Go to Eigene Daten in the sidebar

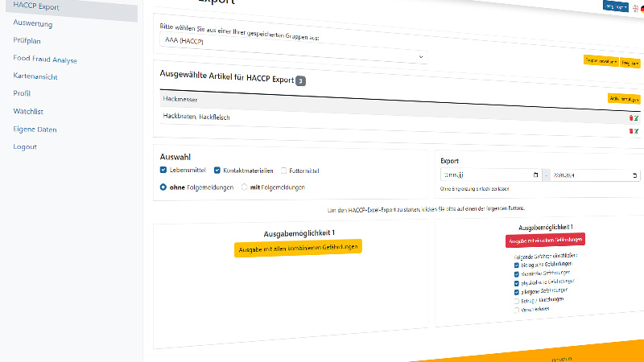(x=35, y=130)
